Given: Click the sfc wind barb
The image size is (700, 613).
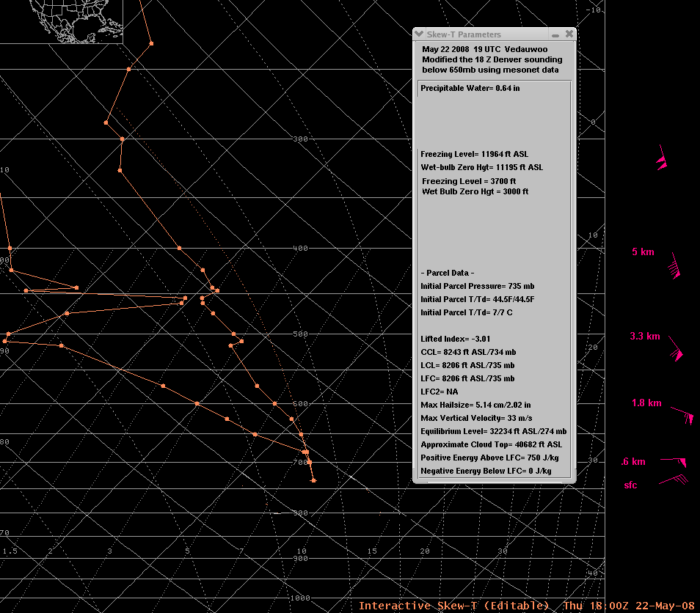Looking at the screenshot, I should pos(674,480).
